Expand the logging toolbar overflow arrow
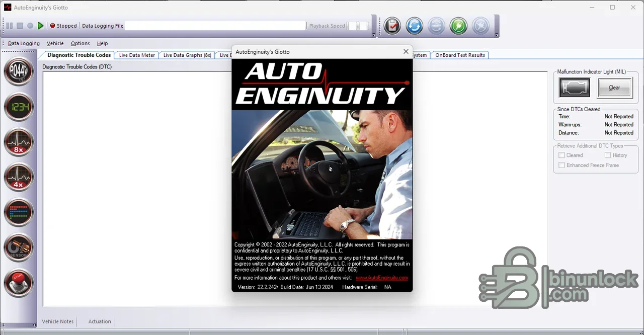Viewport: 644px width, 335px height. coord(374,35)
